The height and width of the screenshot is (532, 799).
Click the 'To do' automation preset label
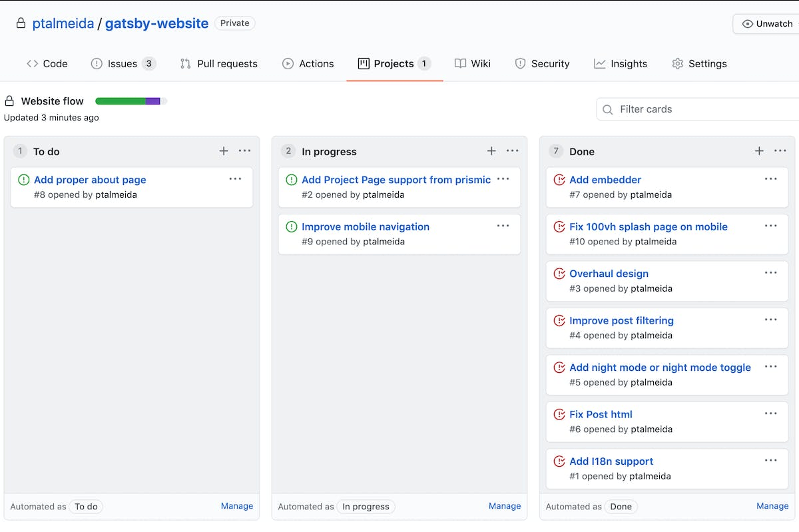click(86, 507)
